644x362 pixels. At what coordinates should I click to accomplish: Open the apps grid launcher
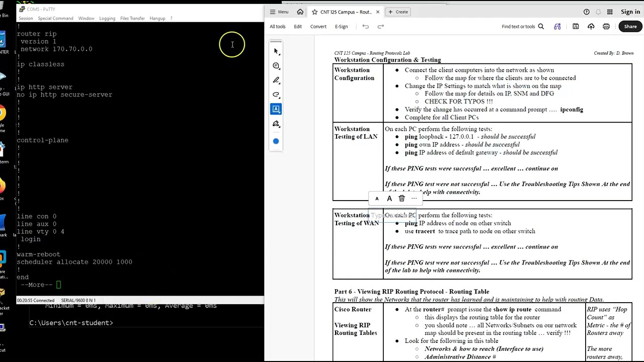pyautogui.click(x=610, y=12)
